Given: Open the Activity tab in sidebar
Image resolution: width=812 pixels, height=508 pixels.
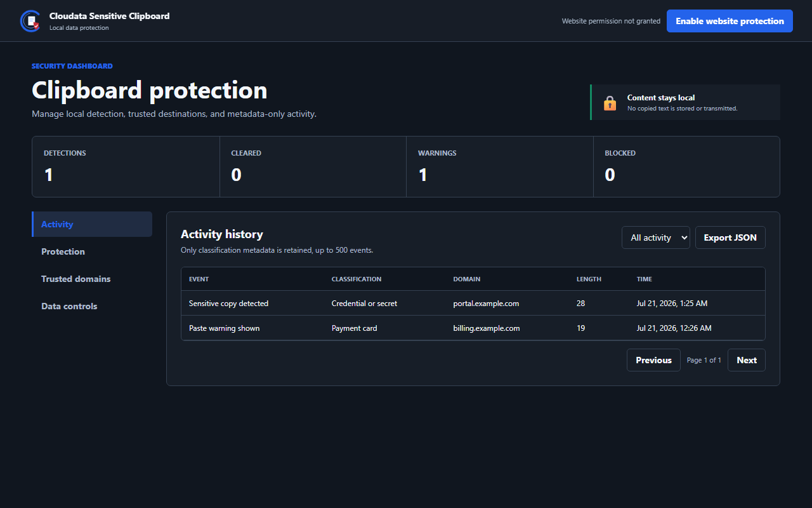Looking at the screenshot, I should (92, 224).
